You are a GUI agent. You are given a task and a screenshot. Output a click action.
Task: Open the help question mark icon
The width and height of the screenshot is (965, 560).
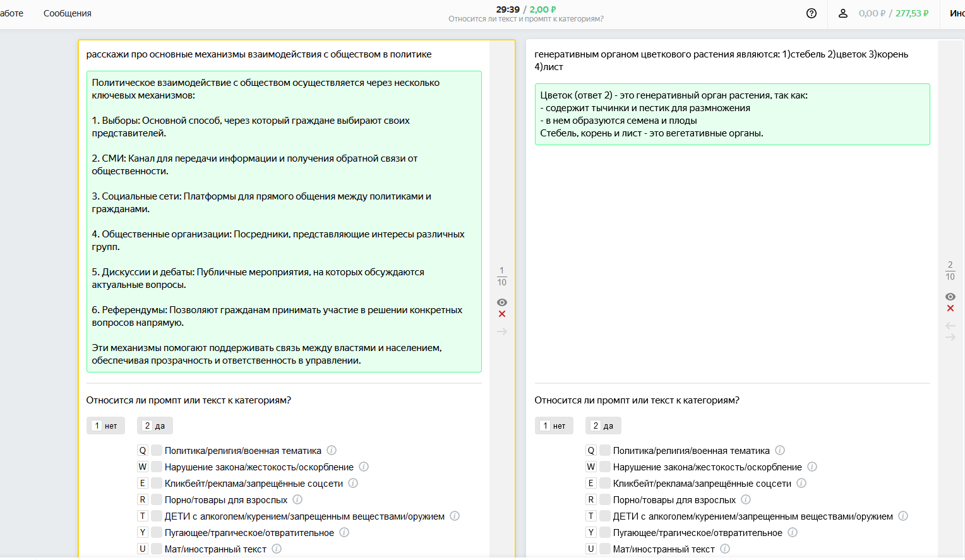[812, 13]
